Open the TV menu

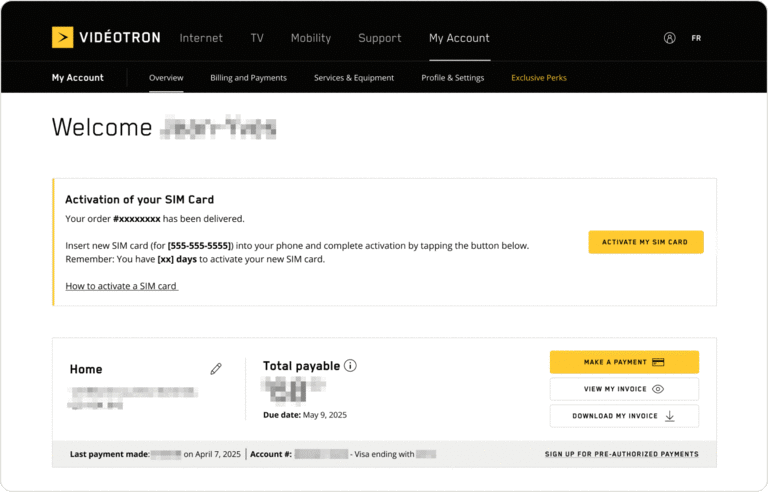click(257, 38)
